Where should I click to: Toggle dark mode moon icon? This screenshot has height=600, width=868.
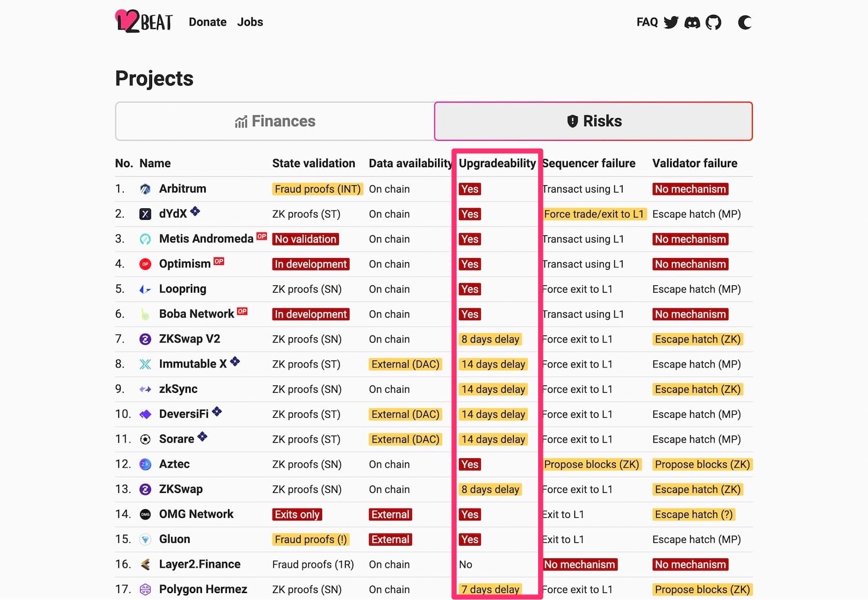[x=745, y=23]
